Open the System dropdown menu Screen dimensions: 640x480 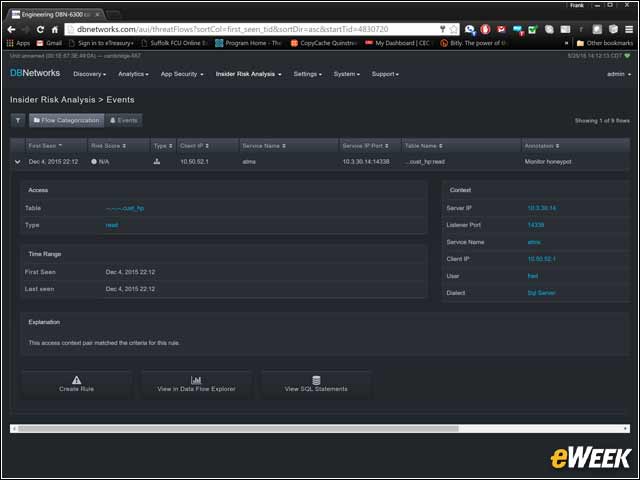pos(347,74)
